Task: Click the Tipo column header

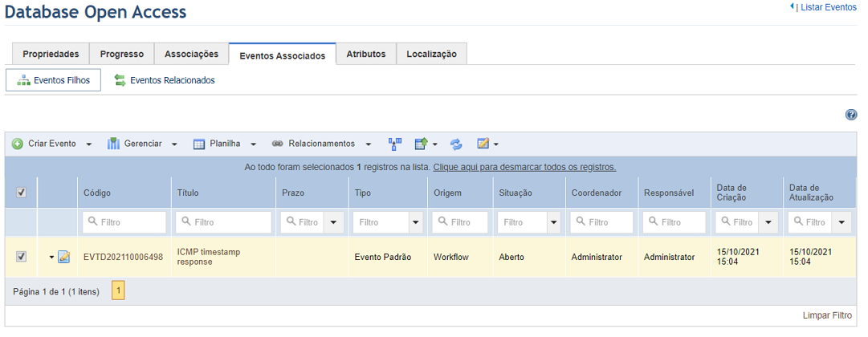Action: point(363,193)
